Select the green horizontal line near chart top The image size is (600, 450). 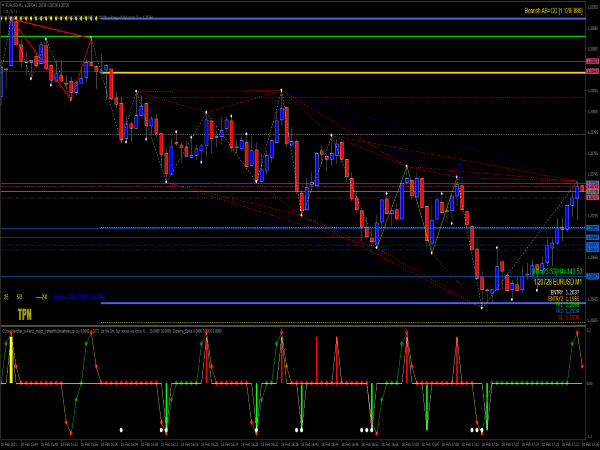coord(293,37)
